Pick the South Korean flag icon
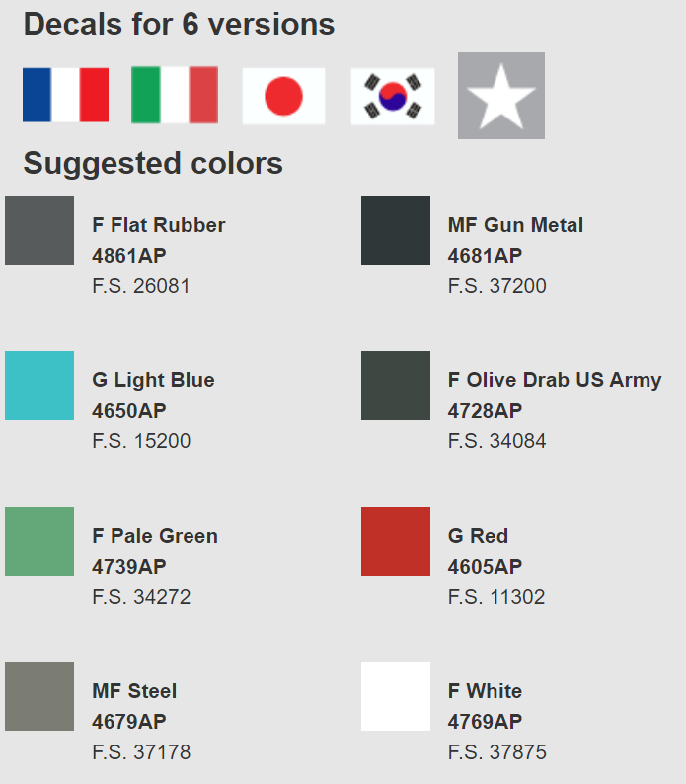 tap(393, 96)
